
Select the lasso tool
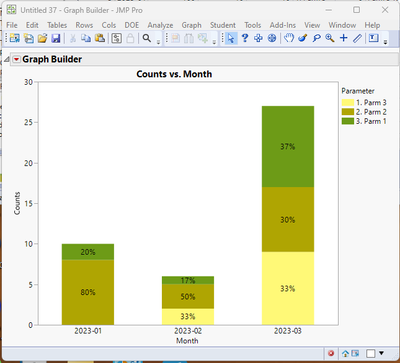click(316, 38)
